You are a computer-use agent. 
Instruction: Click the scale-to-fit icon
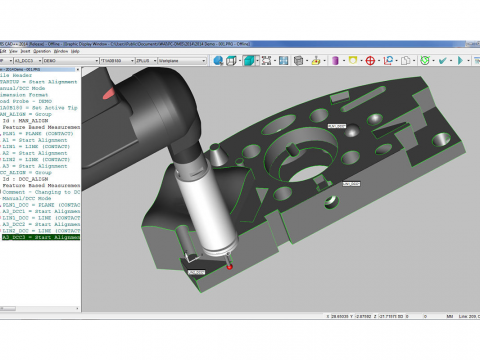[x=266, y=61]
